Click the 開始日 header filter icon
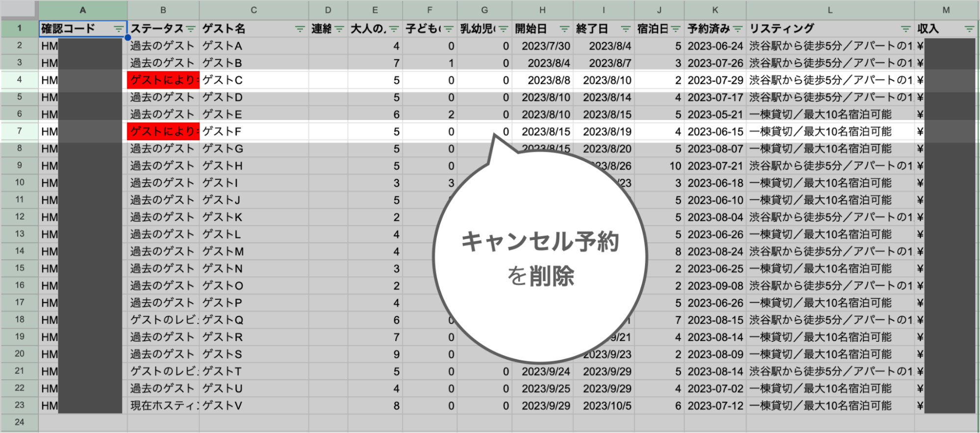 coord(564,29)
